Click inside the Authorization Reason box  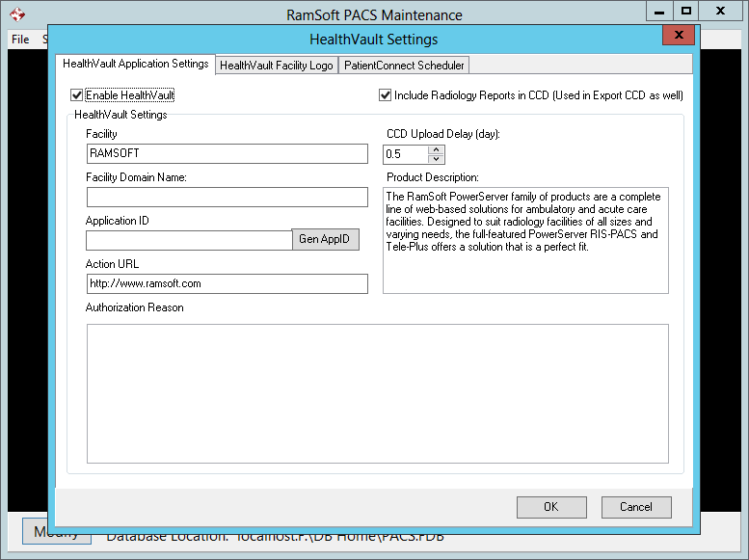pyautogui.click(x=377, y=393)
